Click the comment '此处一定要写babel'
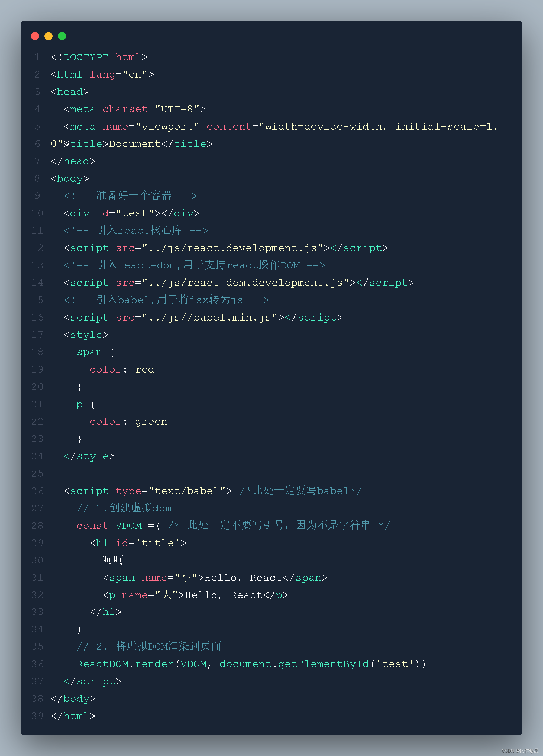Viewport: 543px width, 756px height. pyautogui.click(x=300, y=491)
